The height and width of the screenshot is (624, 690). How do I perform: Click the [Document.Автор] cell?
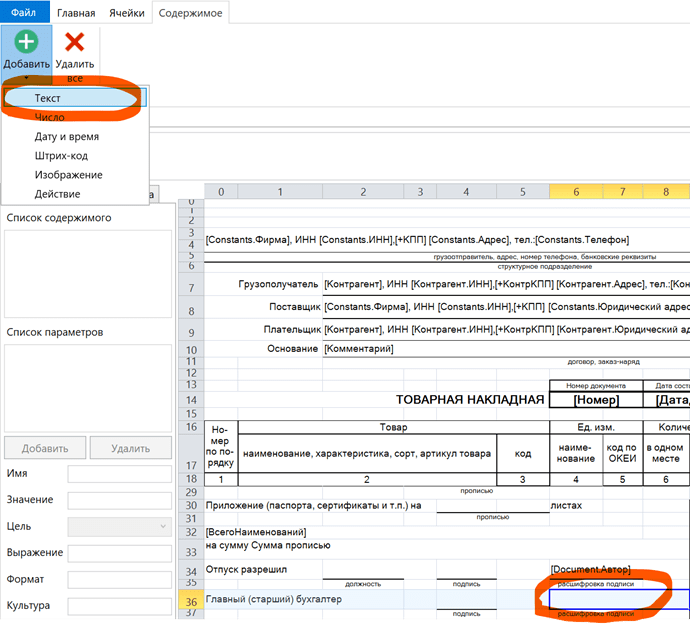[591, 569]
